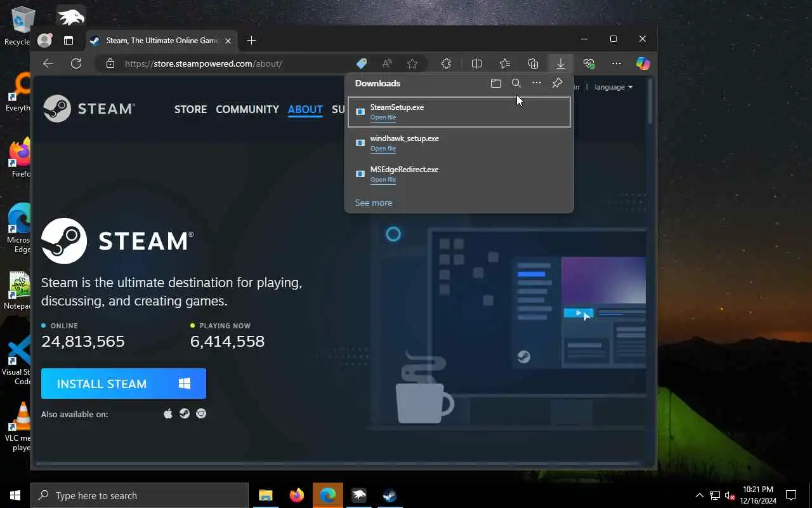Click the taskbar search box
The height and width of the screenshot is (508, 812).
(140, 495)
